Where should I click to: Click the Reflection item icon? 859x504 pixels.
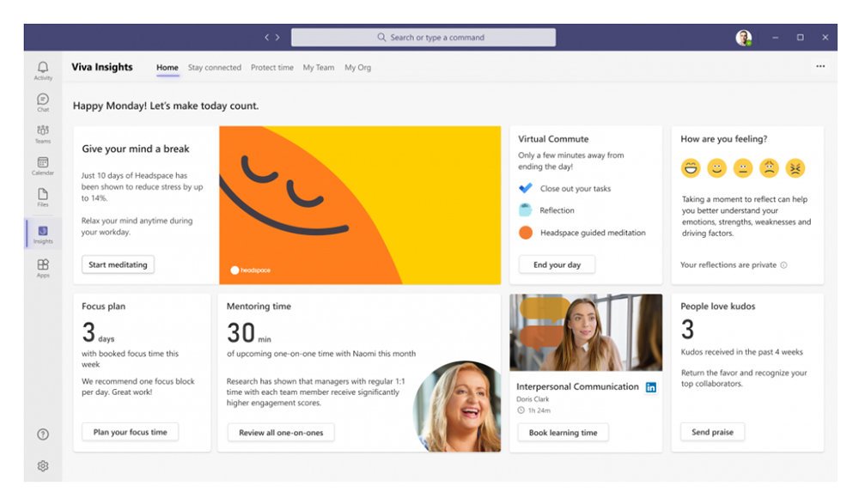click(x=526, y=209)
